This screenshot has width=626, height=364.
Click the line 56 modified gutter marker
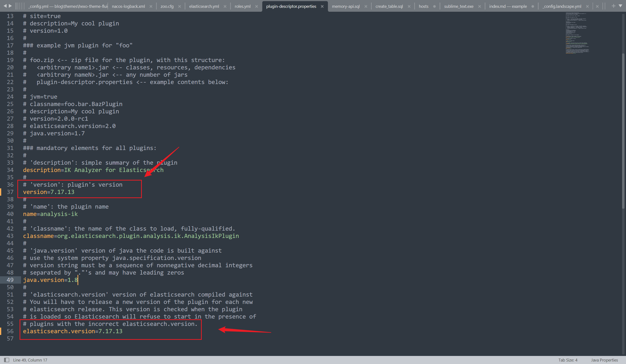click(1, 331)
